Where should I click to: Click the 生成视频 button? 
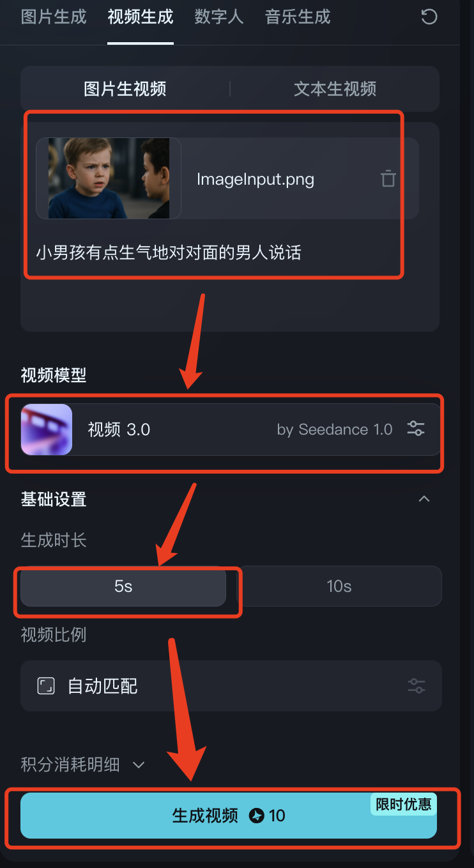tap(229, 816)
